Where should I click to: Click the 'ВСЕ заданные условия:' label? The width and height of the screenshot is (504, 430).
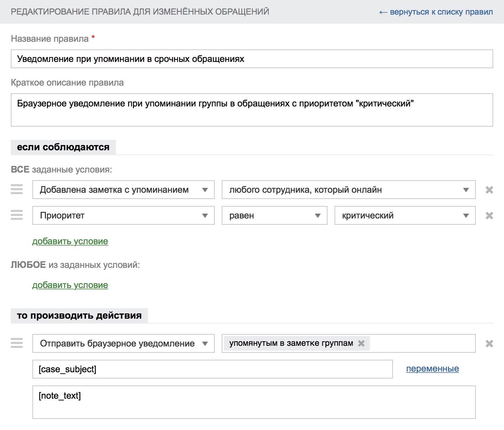pos(61,169)
